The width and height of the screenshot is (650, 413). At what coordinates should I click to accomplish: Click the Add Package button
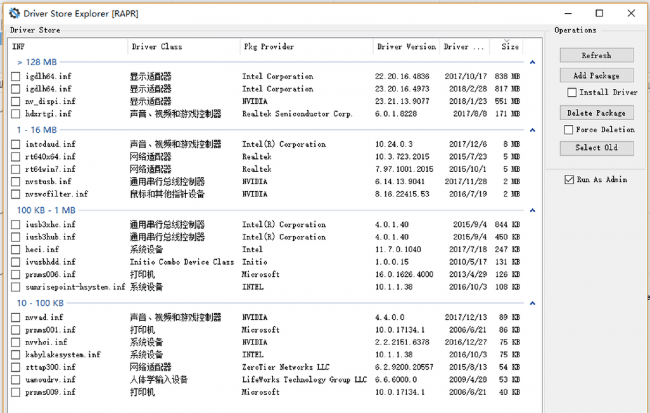[597, 75]
